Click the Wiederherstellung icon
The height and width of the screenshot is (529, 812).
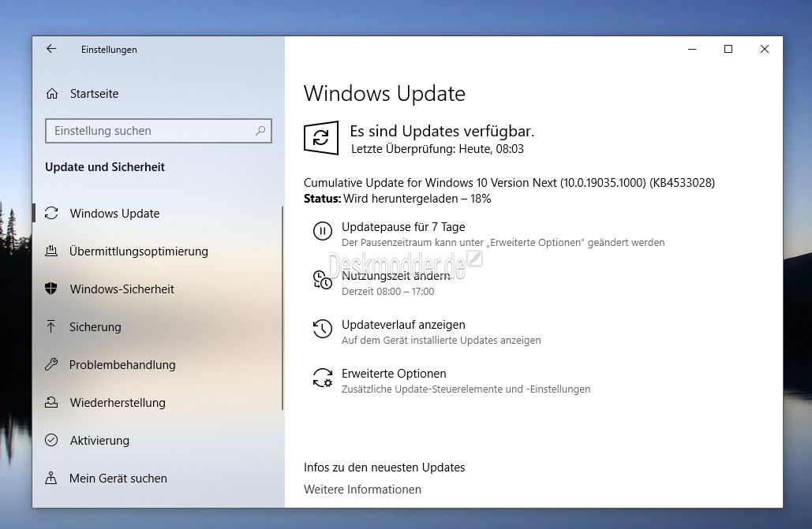pos(51,402)
